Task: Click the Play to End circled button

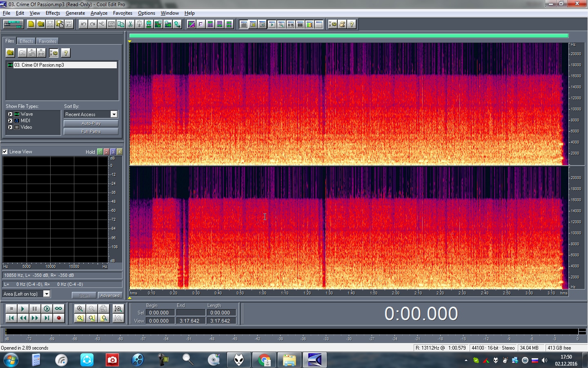Action: pos(47,309)
